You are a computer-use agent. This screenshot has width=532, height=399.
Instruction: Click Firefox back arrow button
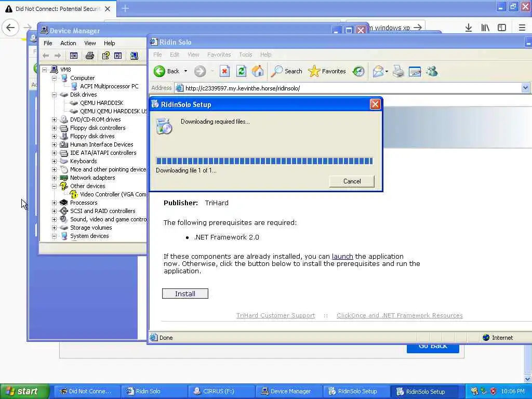[10, 28]
